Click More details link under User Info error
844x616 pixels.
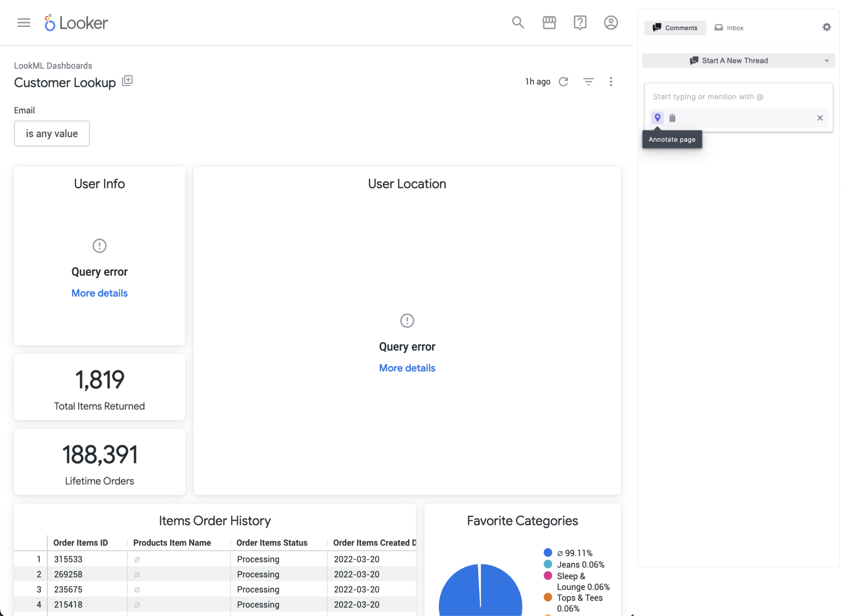point(100,292)
